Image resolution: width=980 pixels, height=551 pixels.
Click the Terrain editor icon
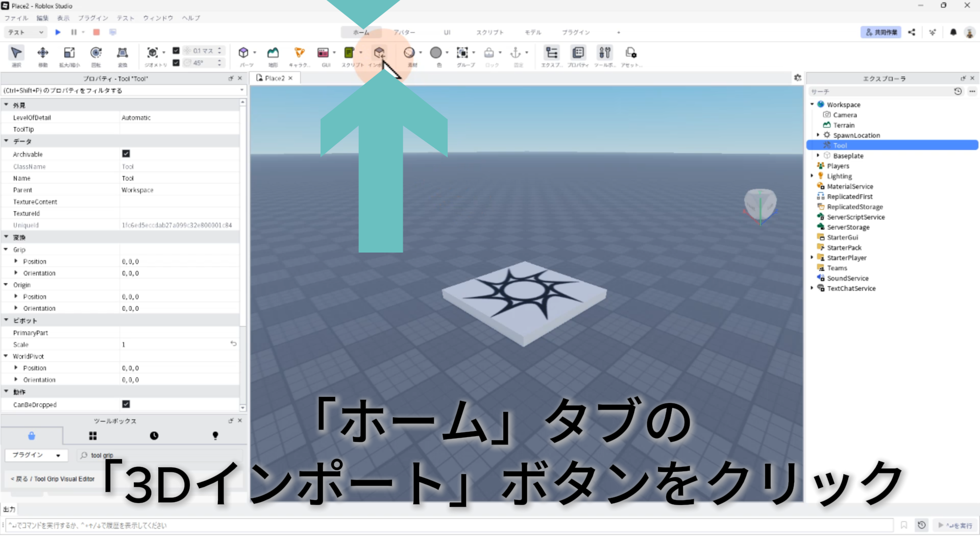pyautogui.click(x=273, y=53)
